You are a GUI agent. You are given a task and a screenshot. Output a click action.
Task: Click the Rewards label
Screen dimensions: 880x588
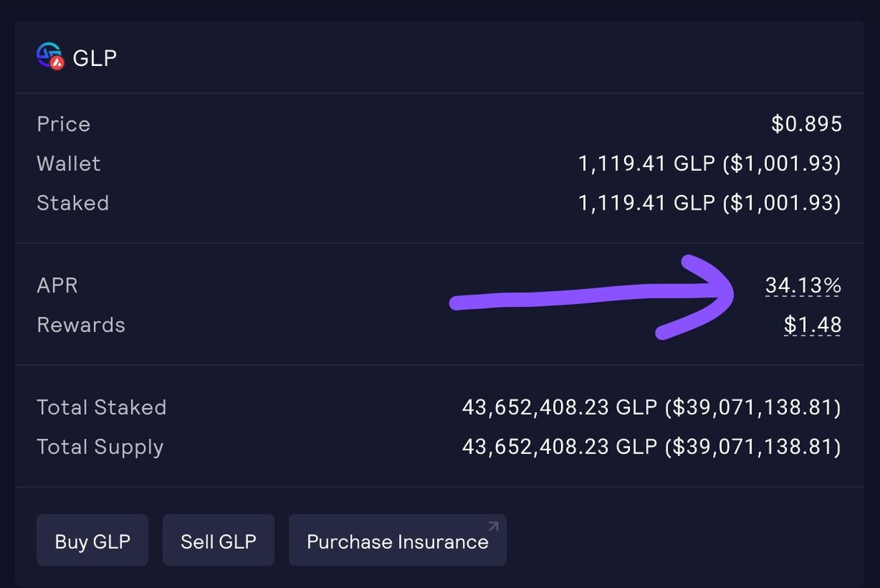click(81, 325)
